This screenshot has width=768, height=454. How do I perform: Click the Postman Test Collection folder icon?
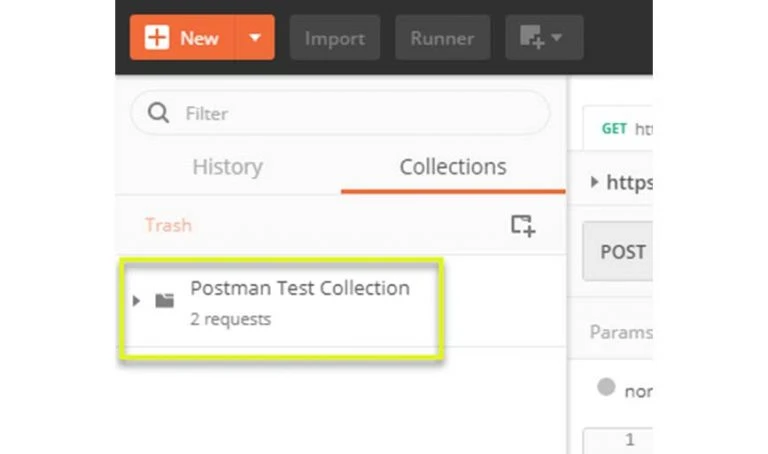click(165, 300)
